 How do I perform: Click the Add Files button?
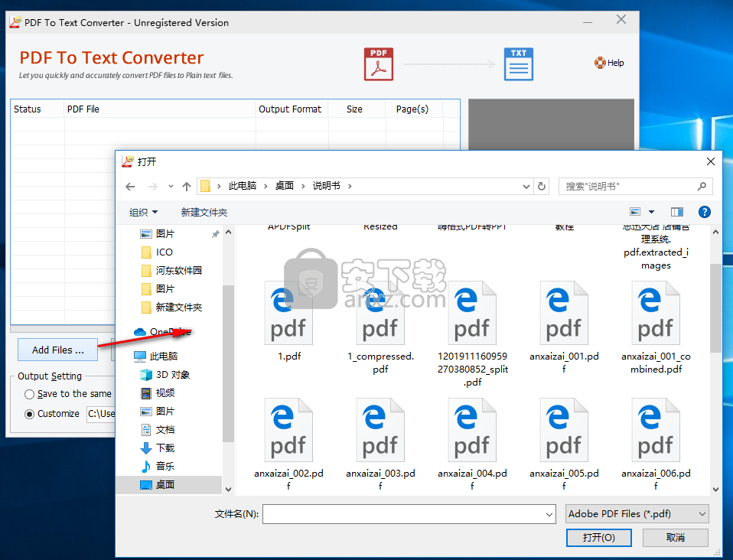pyautogui.click(x=58, y=350)
